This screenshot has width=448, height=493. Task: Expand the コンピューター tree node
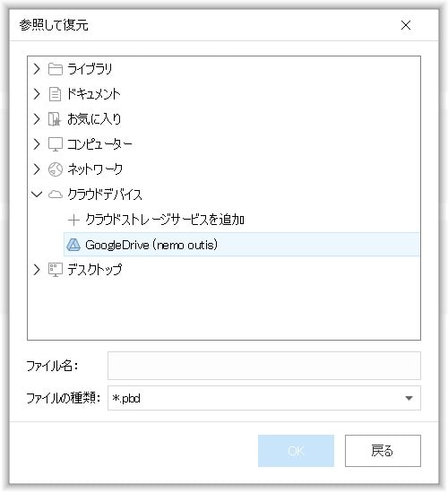(x=37, y=144)
